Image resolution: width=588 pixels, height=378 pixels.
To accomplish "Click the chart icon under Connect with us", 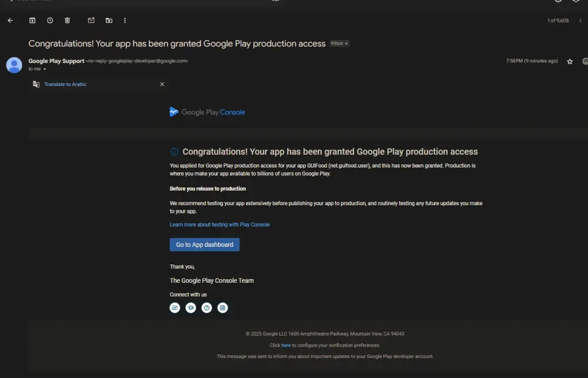I will tap(175, 307).
